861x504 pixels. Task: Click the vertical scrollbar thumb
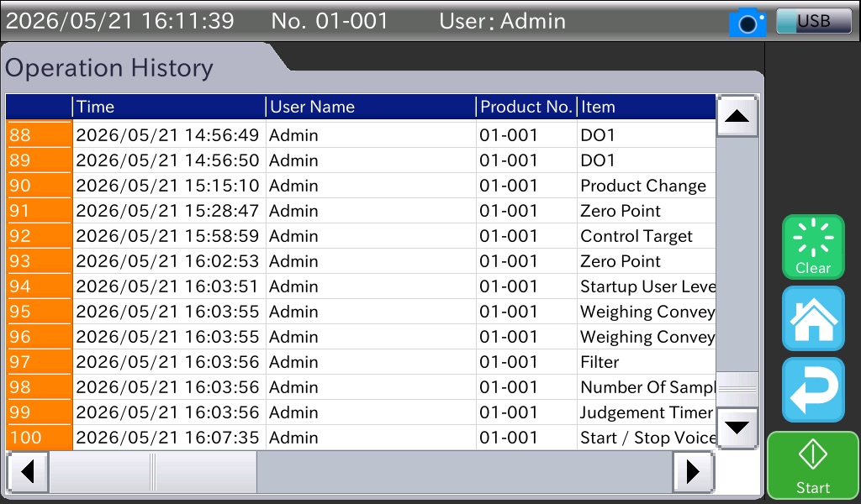[x=737, y=390]
